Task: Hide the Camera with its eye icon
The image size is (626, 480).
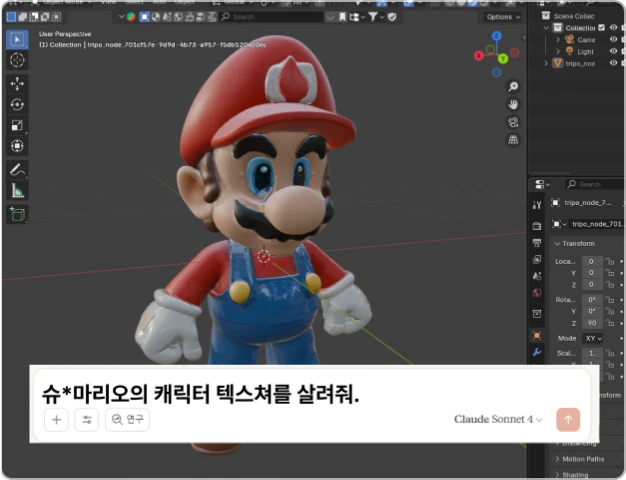Action: click(614, 40)
